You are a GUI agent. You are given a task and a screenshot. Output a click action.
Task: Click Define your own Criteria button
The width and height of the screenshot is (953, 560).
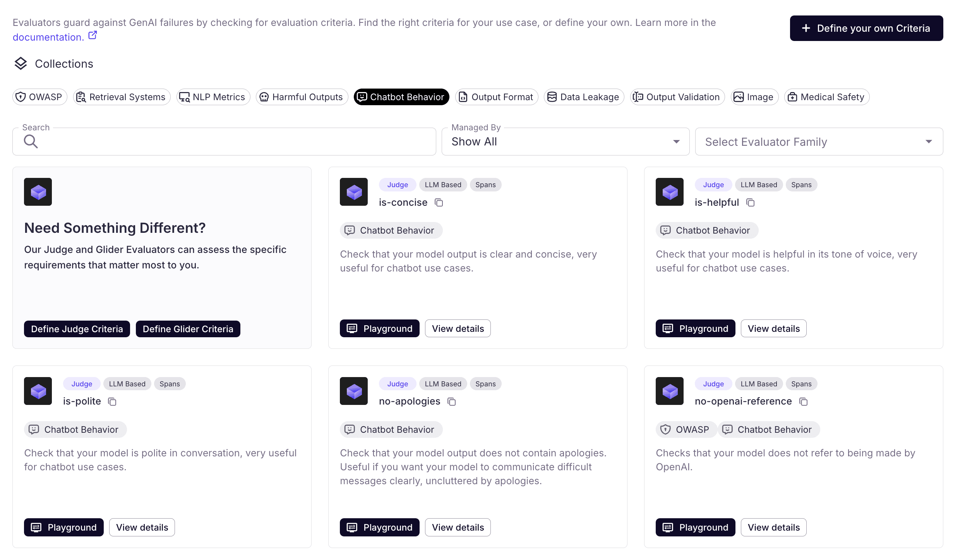tap(866, 28)
